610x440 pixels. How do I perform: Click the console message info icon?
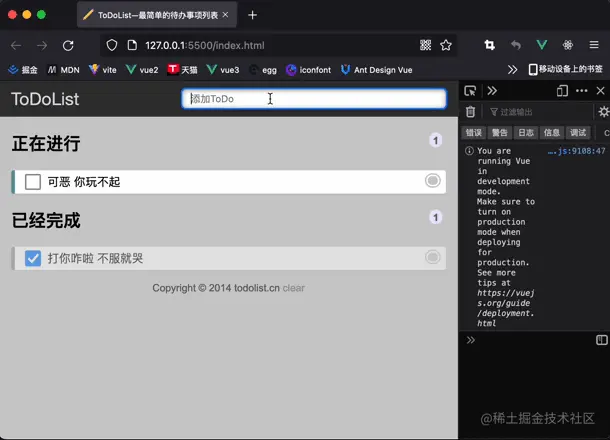470,151
